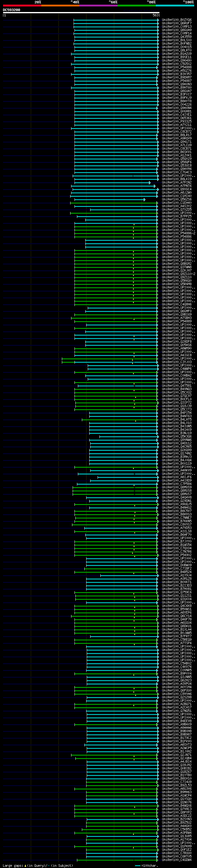Select UniRef100_A9RQV9 entry
197x868 pixels.
[176, 139]
